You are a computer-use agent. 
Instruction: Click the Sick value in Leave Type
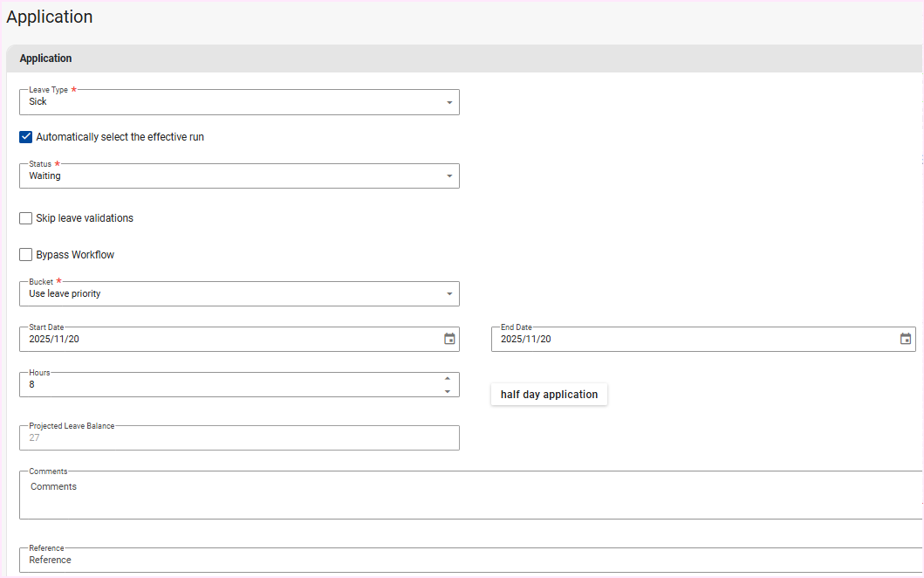coord(38,102)
